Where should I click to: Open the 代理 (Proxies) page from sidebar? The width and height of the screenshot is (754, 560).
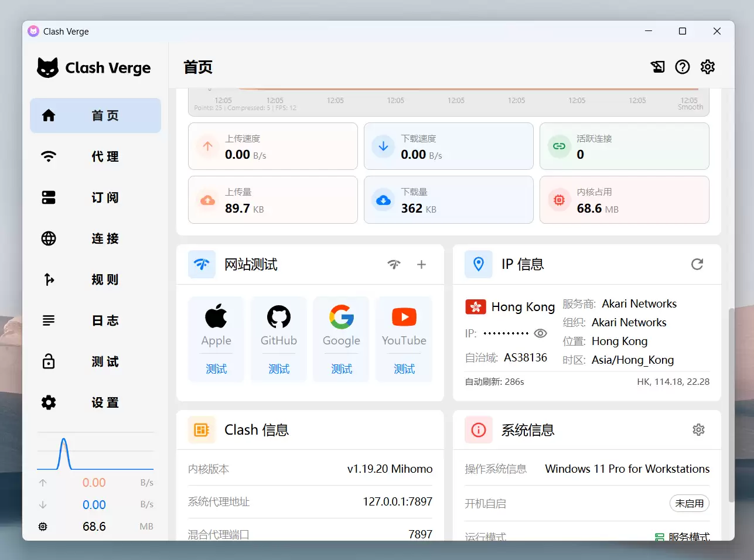[95, 156]
